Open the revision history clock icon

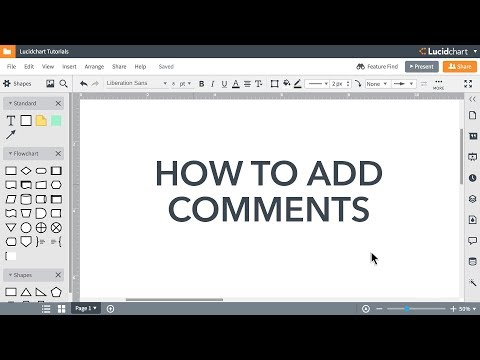pyautogui.click(x=472, y=178)
